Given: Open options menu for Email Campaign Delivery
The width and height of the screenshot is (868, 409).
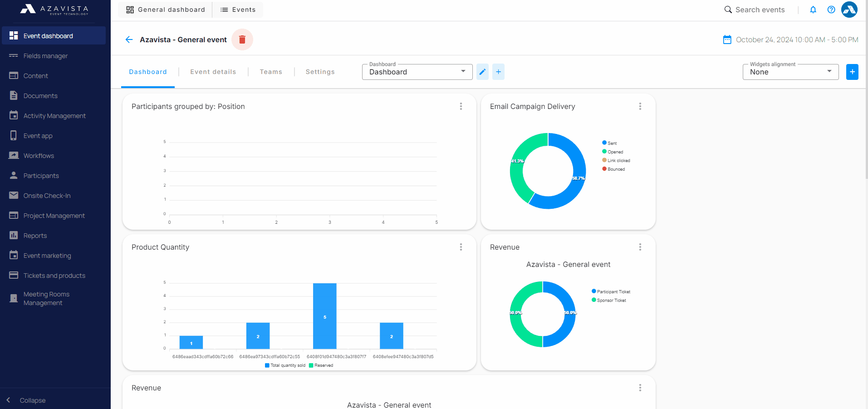Looking at the screenshot, I should coord(640,106).
